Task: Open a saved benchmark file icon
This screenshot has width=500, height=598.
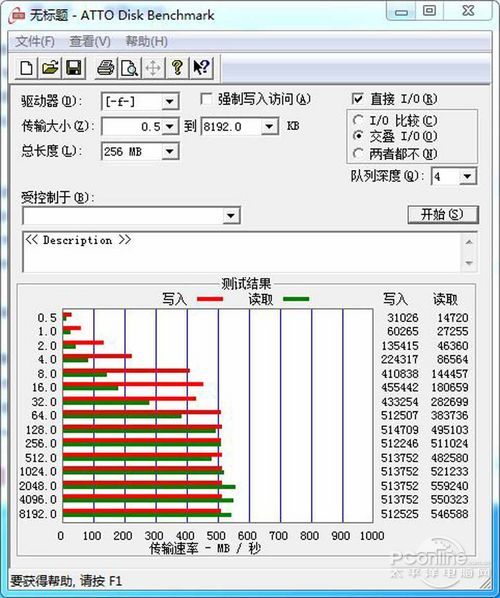Action: click(x=50, y=68)
